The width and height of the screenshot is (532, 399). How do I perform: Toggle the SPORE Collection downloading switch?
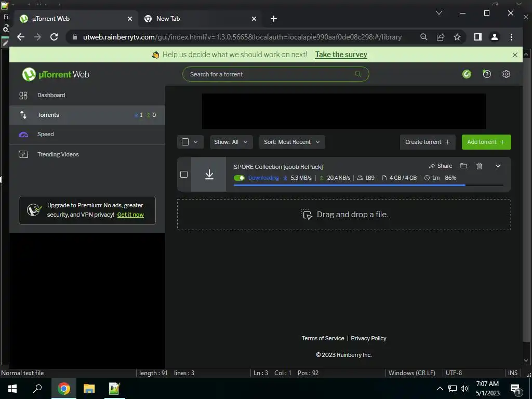tap(239, 178)
